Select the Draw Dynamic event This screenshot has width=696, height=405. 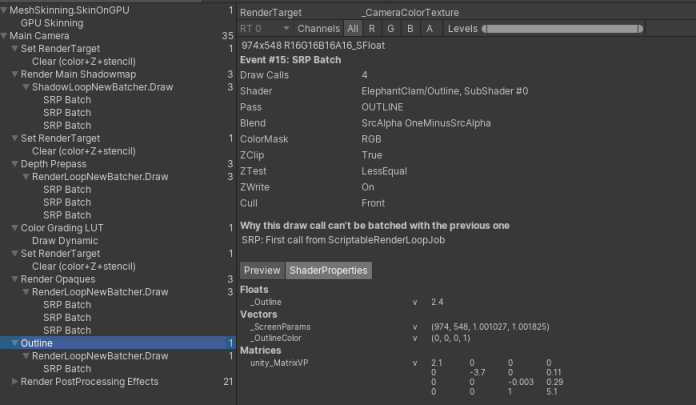click(66, 241)
